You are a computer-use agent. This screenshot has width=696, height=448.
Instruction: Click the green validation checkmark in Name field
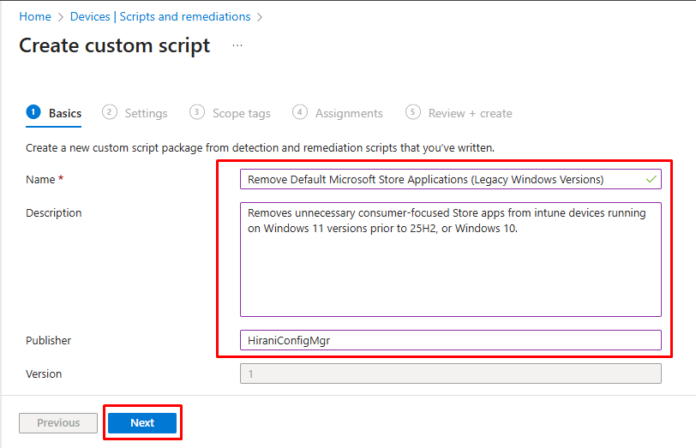click(651, 179)
